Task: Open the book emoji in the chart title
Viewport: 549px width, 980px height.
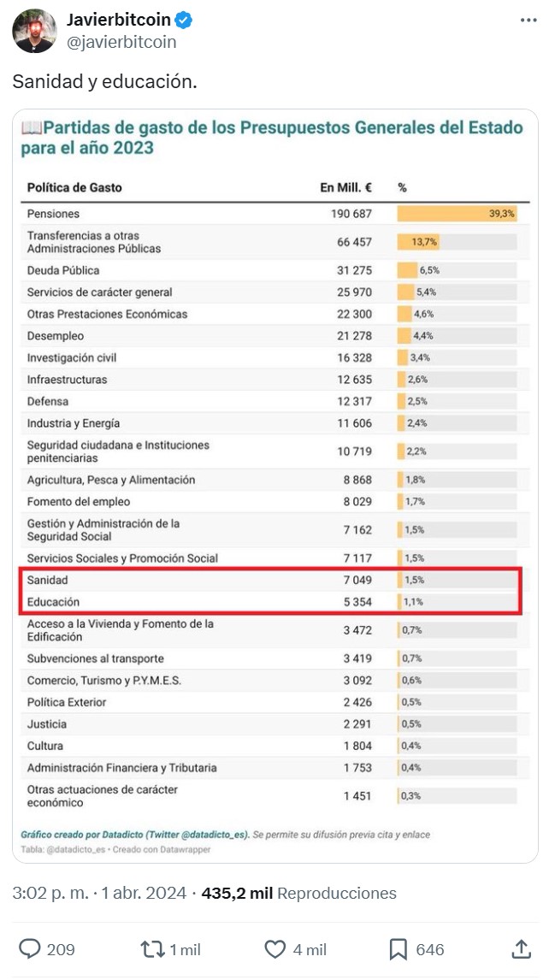Action: pyautogui.click(x=33, y=128)
